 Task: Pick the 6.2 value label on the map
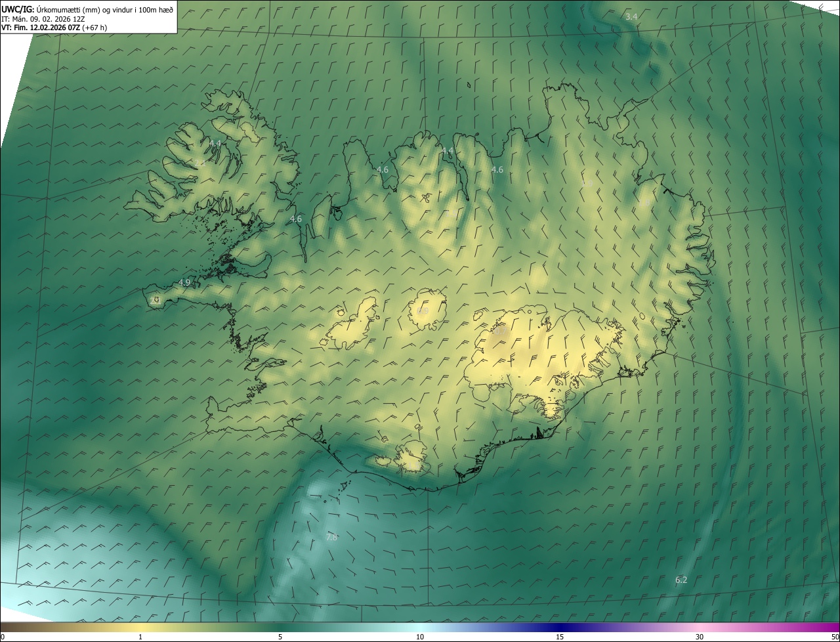point(681,580)
